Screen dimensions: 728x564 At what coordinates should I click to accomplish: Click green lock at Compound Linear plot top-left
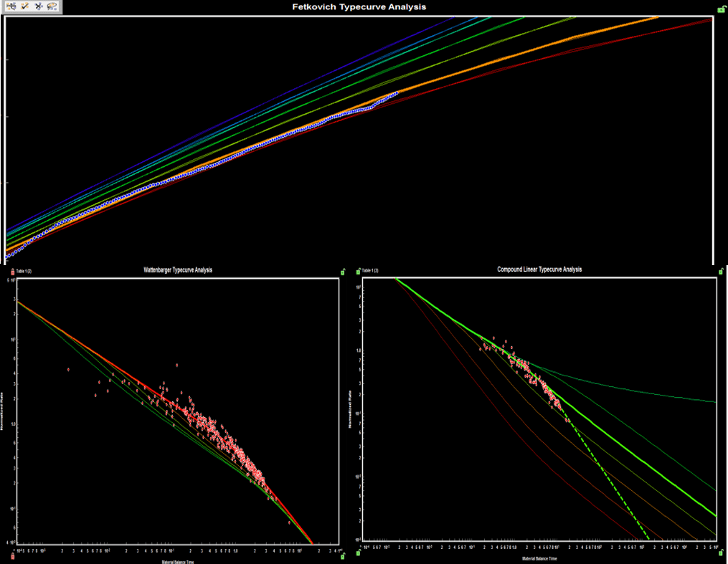pos(358,271)
